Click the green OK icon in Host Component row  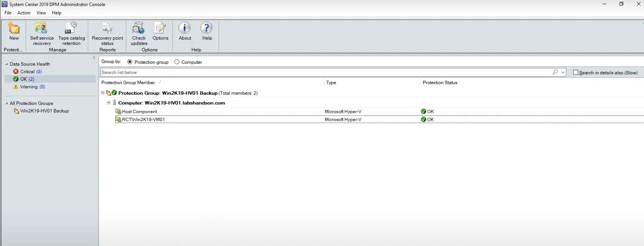point(424,111)
